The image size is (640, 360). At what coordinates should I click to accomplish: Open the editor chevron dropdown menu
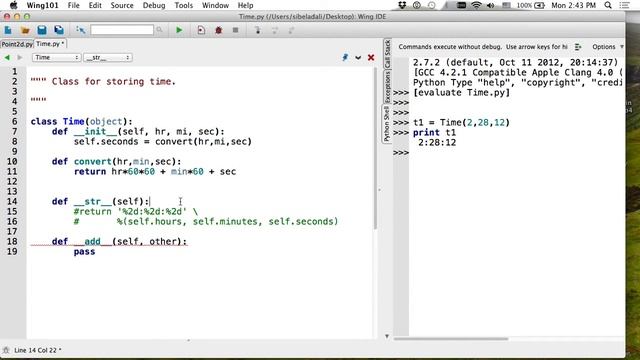coord(358,58)
